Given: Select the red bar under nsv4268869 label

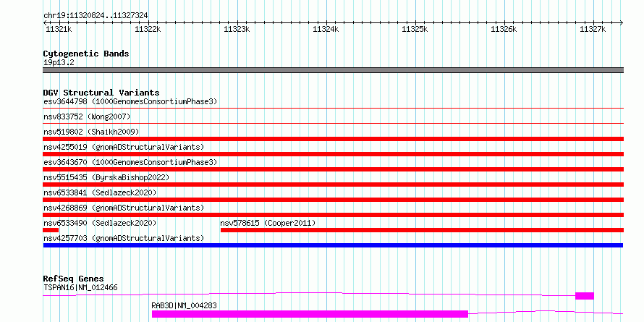Looking at the screenshot, I should pos(333,215).
